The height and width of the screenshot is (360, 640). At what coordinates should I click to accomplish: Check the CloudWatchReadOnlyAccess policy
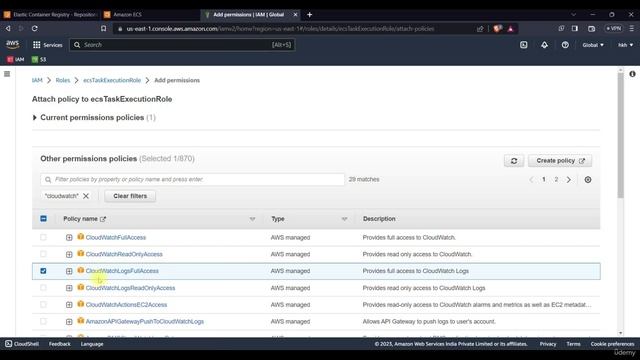click(x=43, y=254)
